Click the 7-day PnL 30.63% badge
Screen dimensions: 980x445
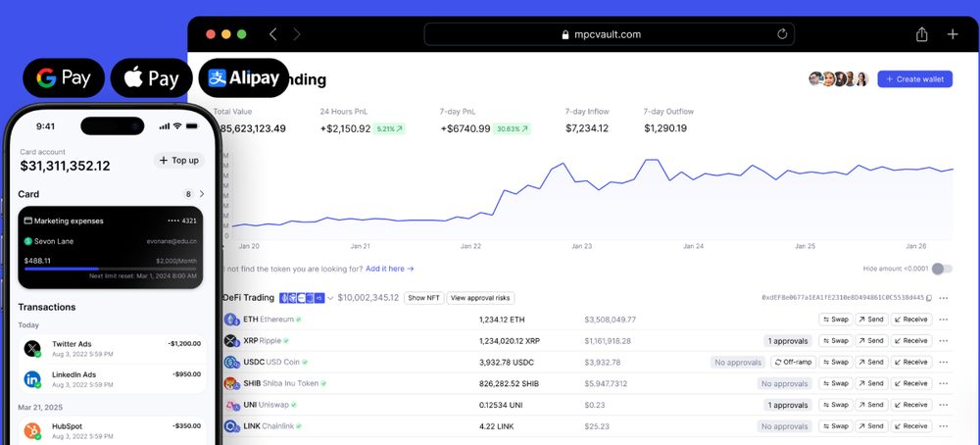512,129
